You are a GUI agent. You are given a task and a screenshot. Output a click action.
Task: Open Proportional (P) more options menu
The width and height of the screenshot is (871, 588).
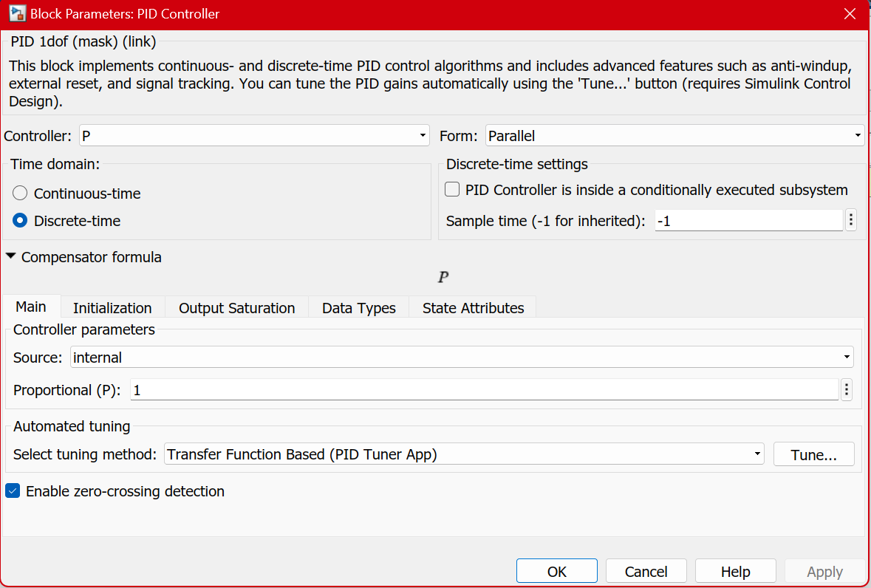(x=847, y=390)
